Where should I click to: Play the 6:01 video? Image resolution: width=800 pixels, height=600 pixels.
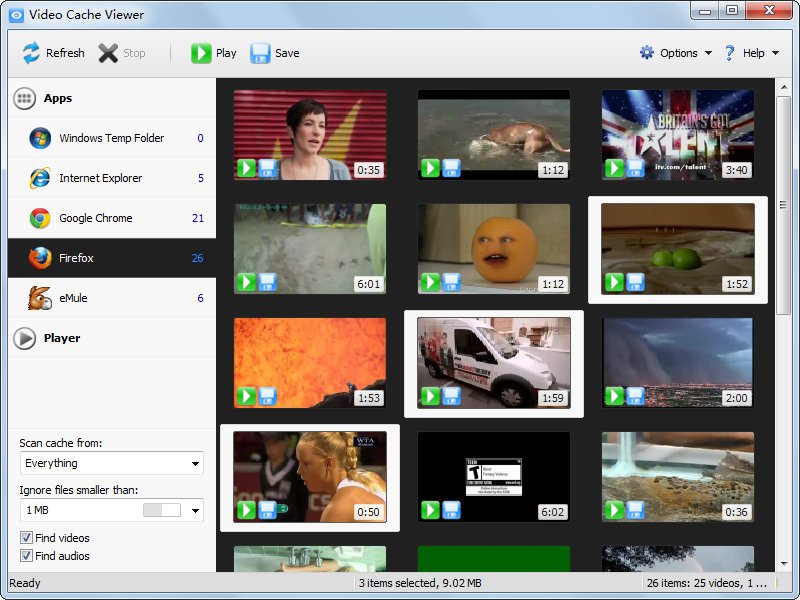[246, 282]
